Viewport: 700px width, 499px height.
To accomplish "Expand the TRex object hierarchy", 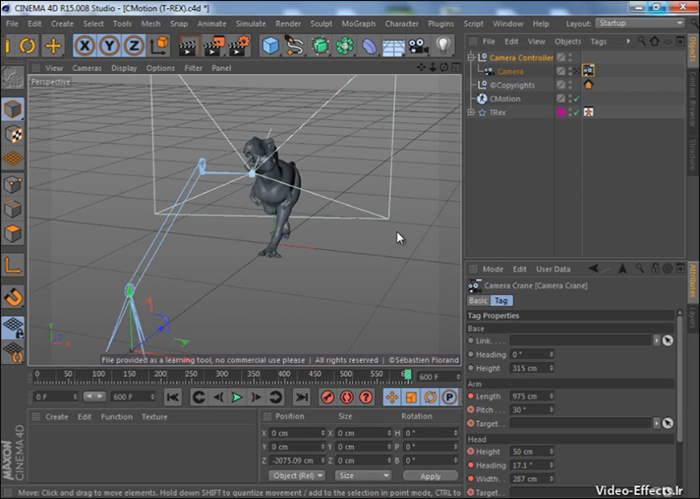I will coord(471,112).
